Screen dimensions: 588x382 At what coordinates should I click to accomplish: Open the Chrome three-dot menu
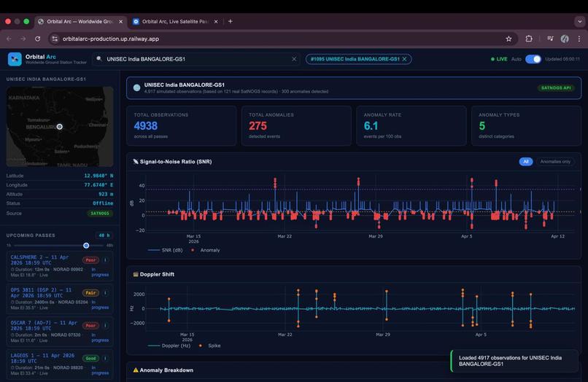click(x=579, y=39)
